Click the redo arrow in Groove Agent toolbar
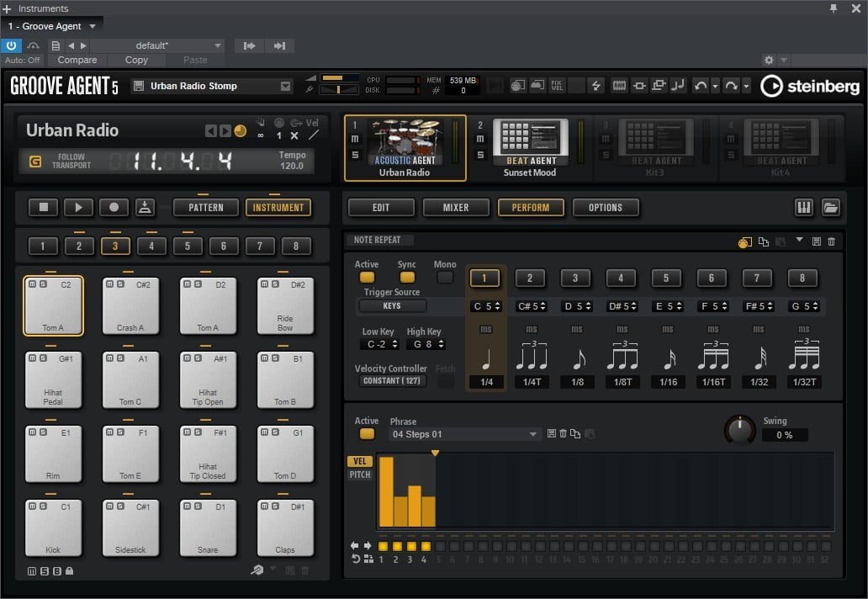The image size is (868, 599). click(731, 86)
